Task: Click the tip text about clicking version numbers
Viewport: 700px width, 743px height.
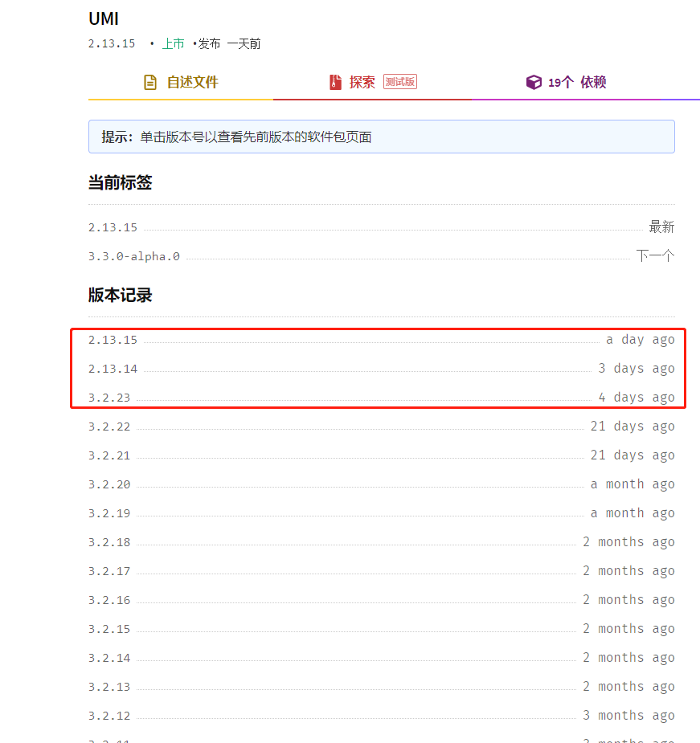Action: (x=236, y=137)
